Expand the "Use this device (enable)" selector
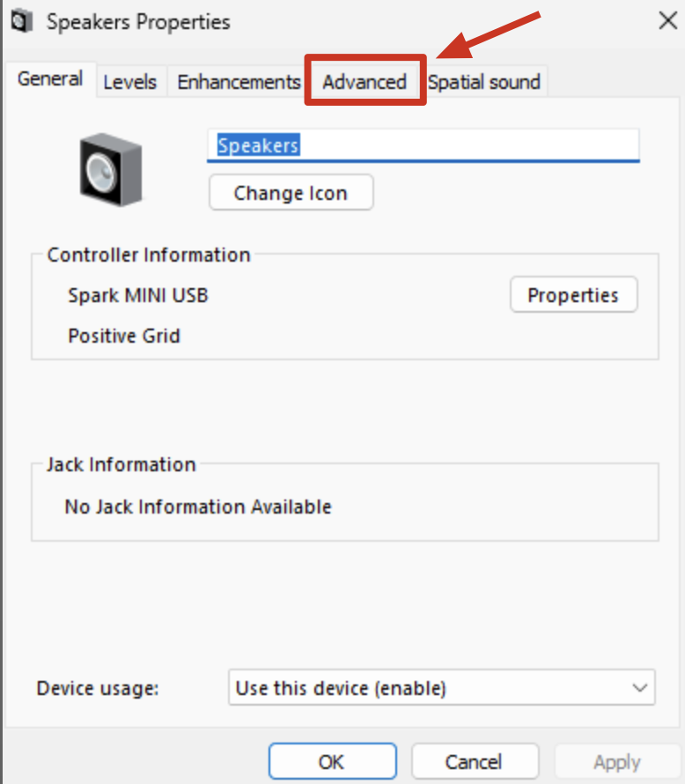The height and width of the screenshot is (784, 685). 440,688
